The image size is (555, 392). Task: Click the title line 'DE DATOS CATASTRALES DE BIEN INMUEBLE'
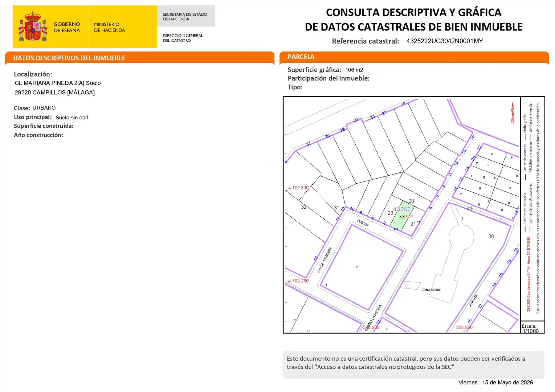pos(413,27)
